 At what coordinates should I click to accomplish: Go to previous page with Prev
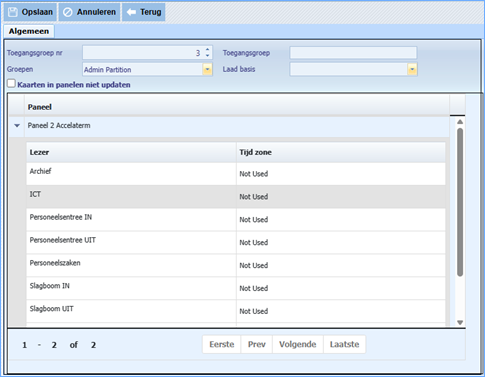257,344
